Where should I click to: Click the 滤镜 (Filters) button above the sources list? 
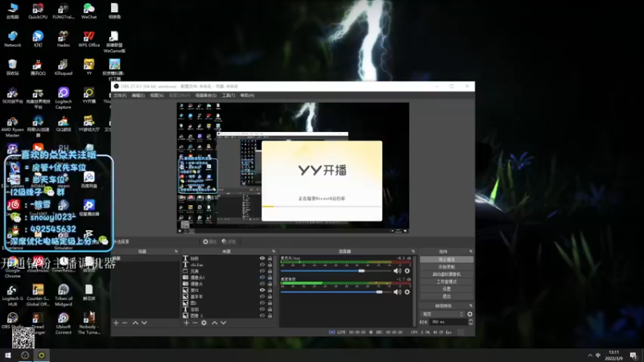pyautogui.click(x=229, y=242)
